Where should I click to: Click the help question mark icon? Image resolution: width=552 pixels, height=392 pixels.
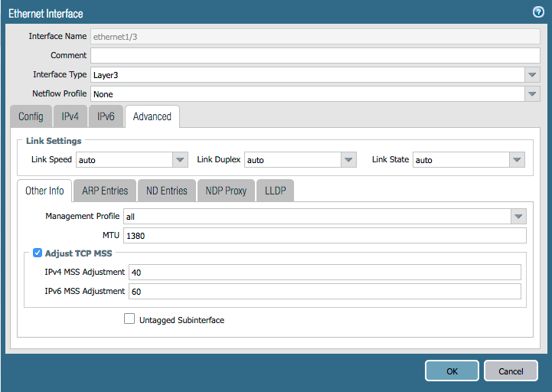pyautogui.click(x=537, y=12)
